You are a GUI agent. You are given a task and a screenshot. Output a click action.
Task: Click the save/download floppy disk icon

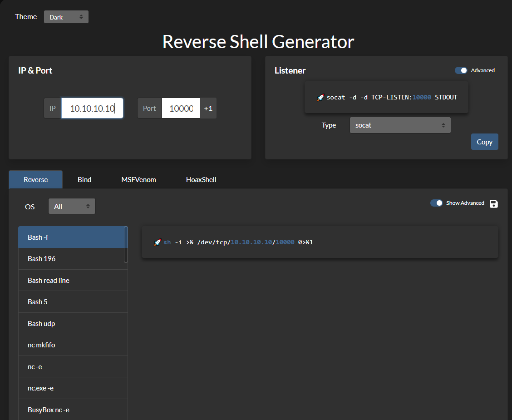pos(494,204)
